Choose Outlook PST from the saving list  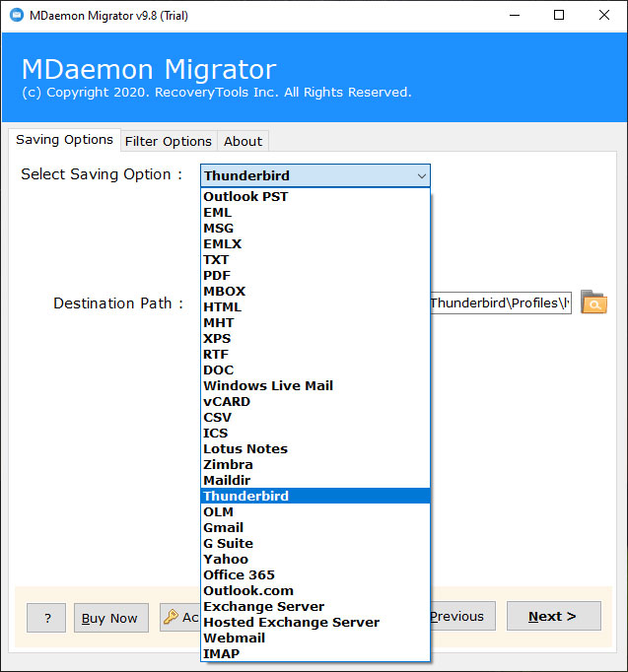coord(315,197)
